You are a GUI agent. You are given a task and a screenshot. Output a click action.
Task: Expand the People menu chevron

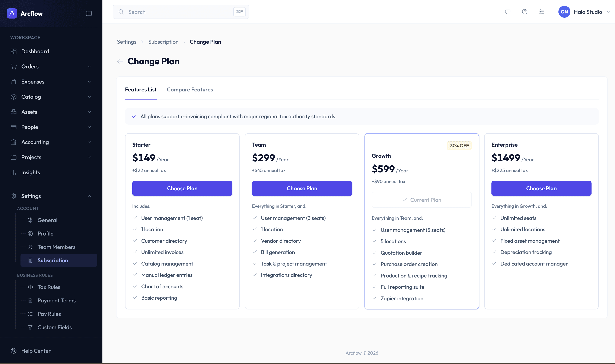(89, 127)
